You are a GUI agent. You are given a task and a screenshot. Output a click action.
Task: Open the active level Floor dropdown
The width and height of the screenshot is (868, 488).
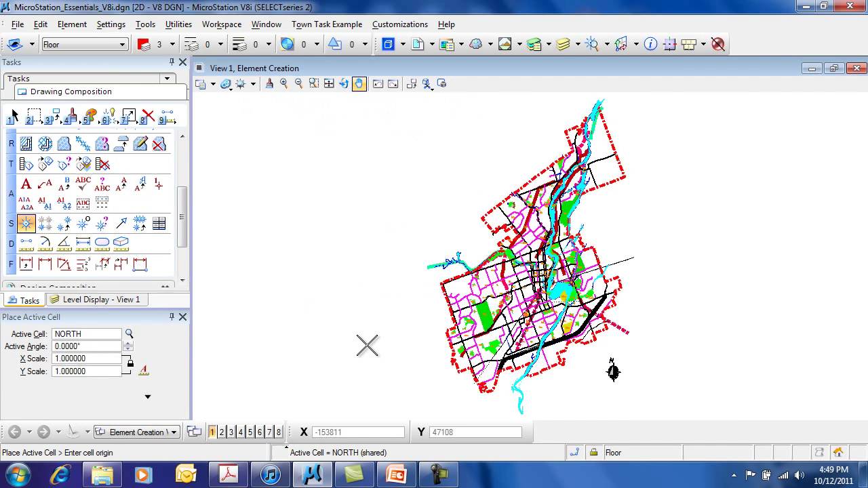tap(85, 45)
